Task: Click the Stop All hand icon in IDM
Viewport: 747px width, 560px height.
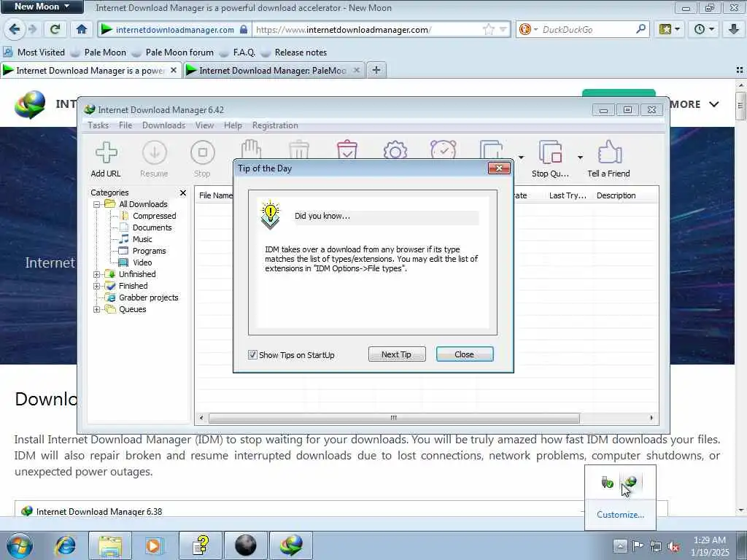Action: tap(251, 149)
